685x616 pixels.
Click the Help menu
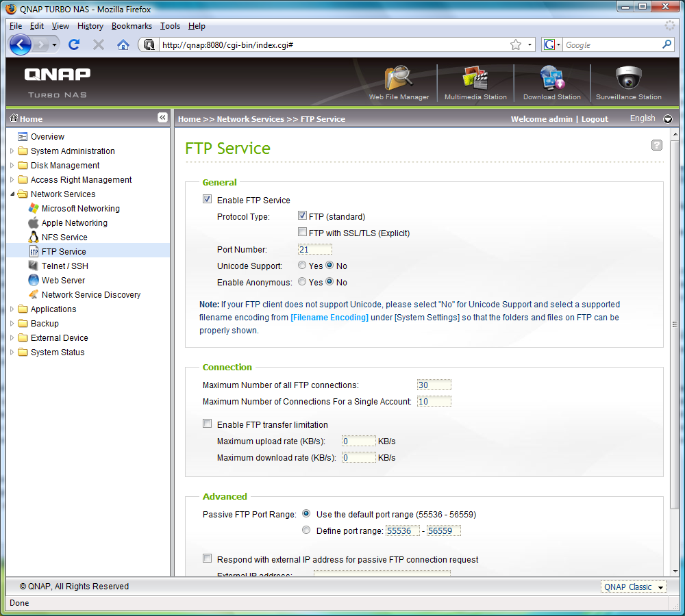click(197, 26)
